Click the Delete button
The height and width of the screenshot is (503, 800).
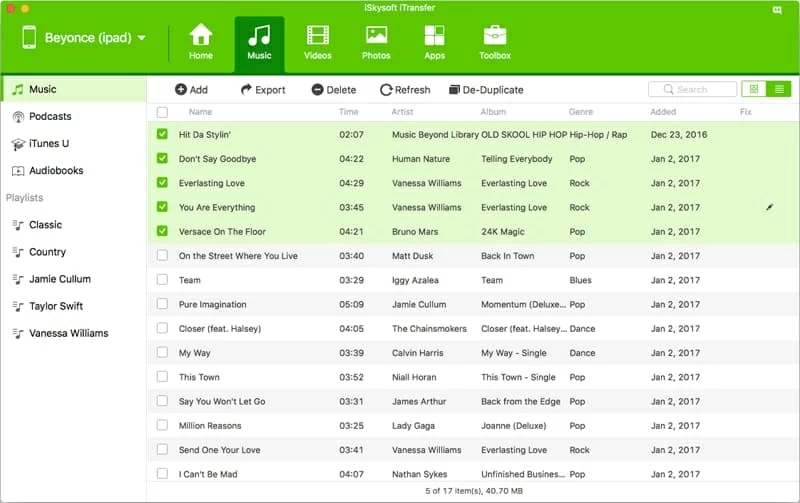pos(333,89)
